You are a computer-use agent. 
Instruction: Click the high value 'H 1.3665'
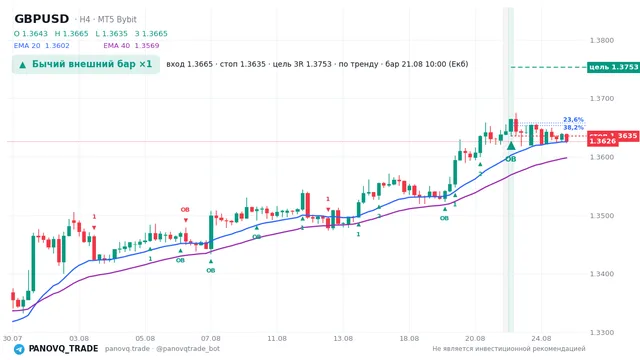71,33
